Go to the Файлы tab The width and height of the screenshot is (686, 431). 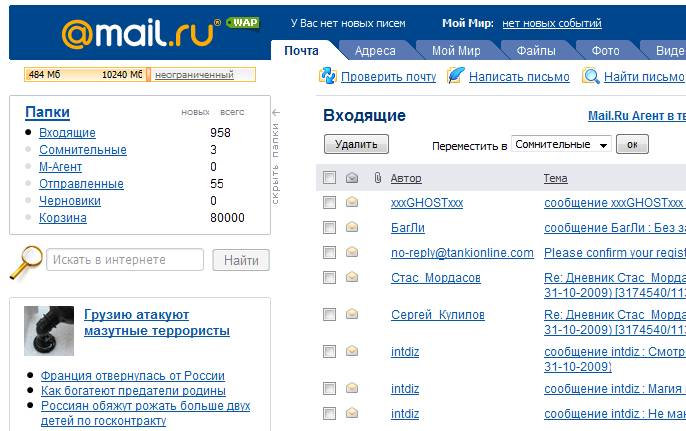[536, 51]
